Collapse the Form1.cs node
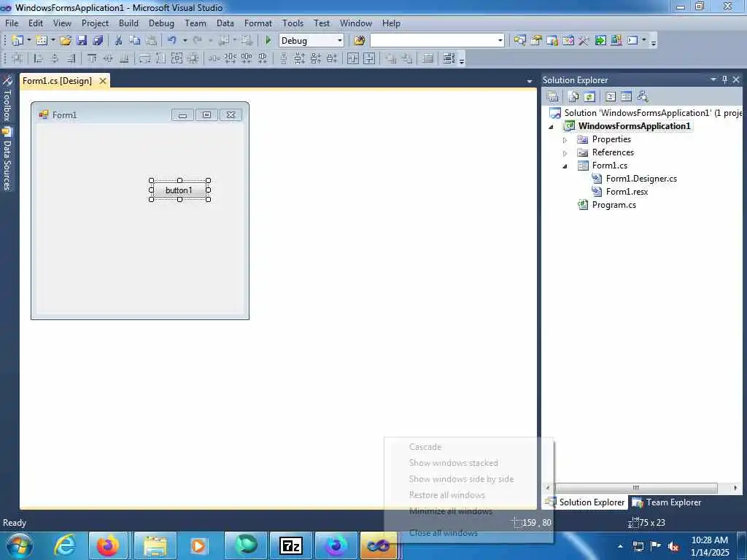The image size is (747, 560). pos(565,166)
